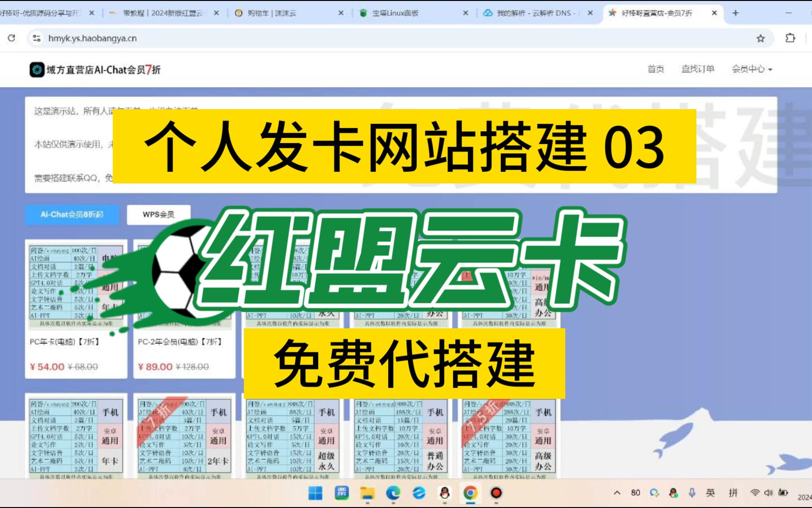Image resolution: width=812 pixels, height=508 pixels.
Task: Open a new browser tab with plus
Action: coord(735,13)
